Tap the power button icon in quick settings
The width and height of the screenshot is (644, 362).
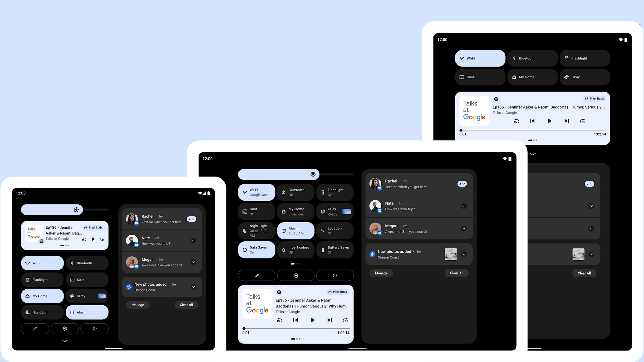click(334, 276)
